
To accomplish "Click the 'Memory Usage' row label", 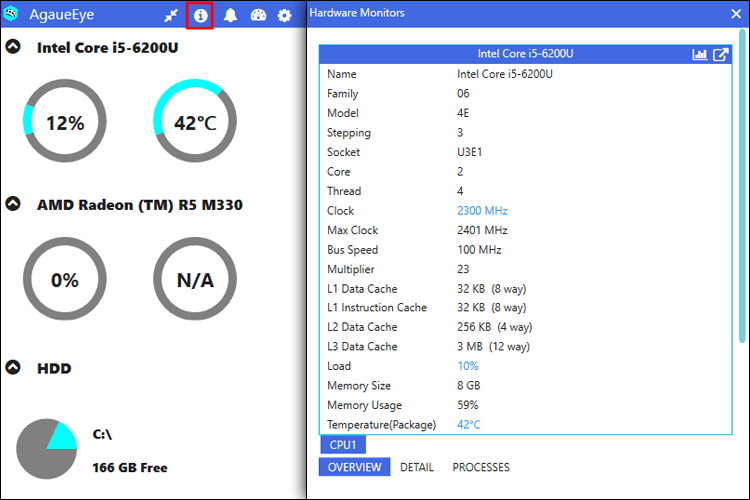I will coord(364,405).
